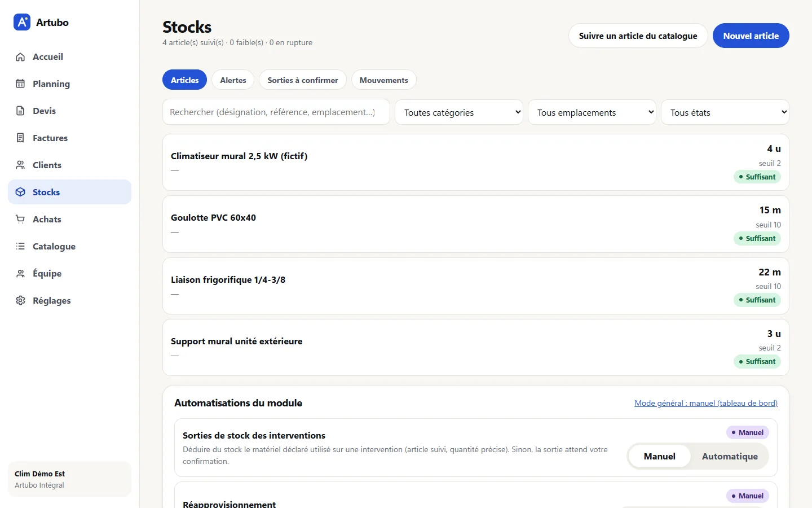Image resolution: width=812 pixels, height=508 pixels.
Task: Open the Devis page
Action: [x=69, y=111]
